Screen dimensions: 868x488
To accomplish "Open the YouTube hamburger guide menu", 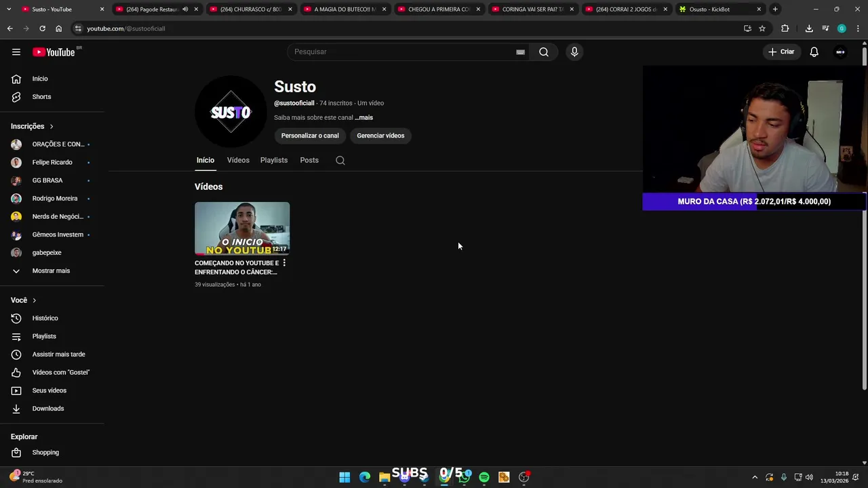I will 16,52.
